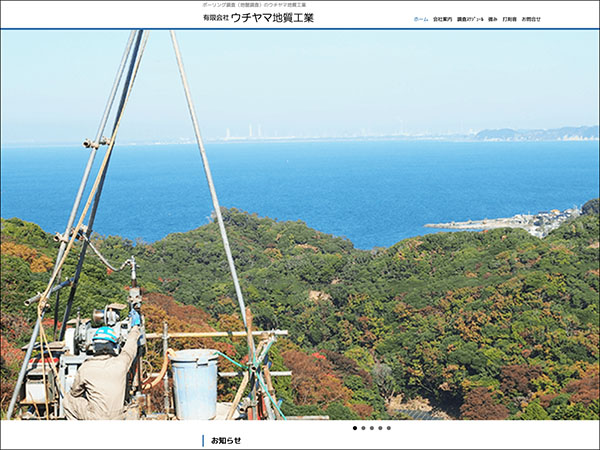Select the 強み navigation link

coord(492,19)
